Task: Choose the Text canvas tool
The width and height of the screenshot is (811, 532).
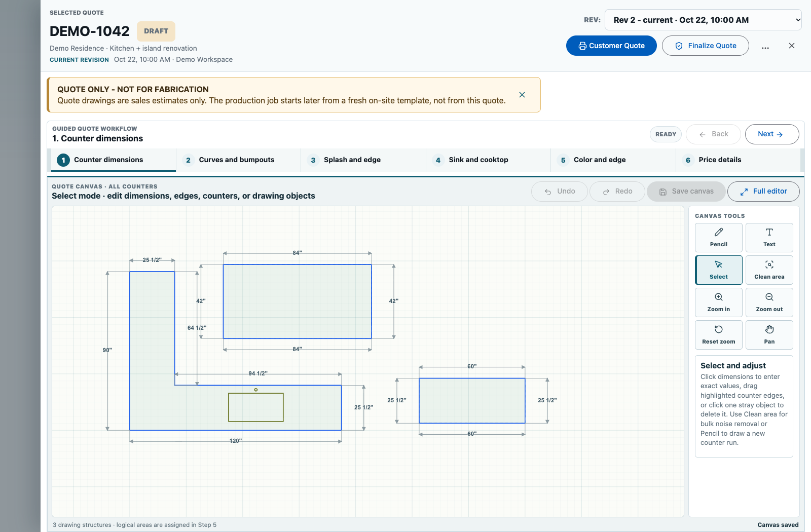Action: coord(769,238)
